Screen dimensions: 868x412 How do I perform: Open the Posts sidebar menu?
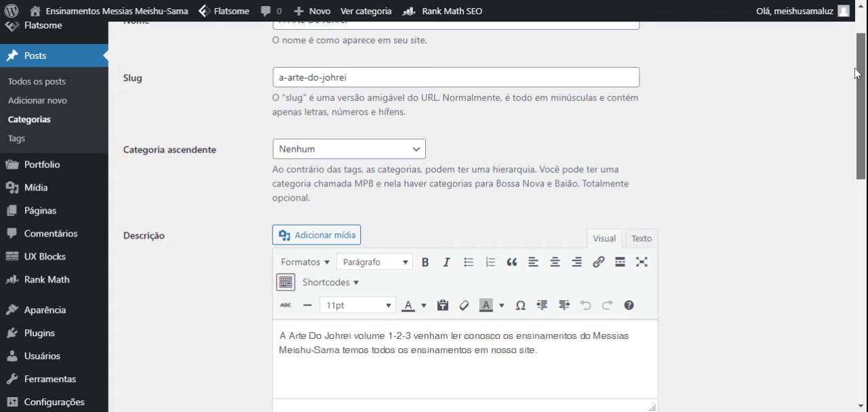coord(54,56)
